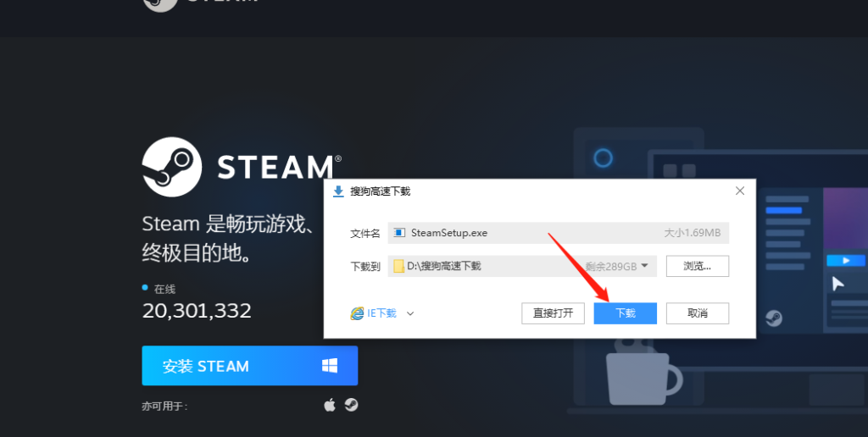Click the 剩余289GB remaining space text
This screenshot has width=868, height=437.
(611, 266)
